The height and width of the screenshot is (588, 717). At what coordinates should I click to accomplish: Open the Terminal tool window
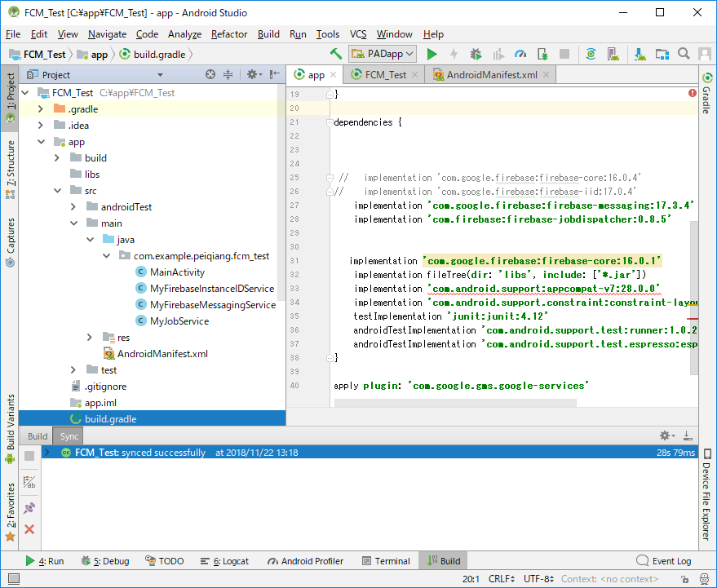click(x=387, y=561)
